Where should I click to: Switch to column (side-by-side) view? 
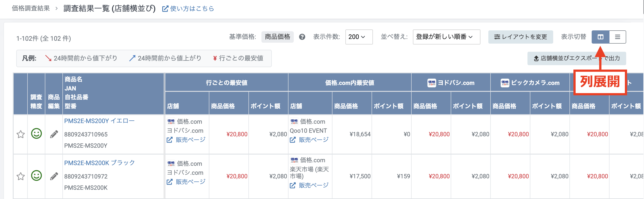pos(600,37)
